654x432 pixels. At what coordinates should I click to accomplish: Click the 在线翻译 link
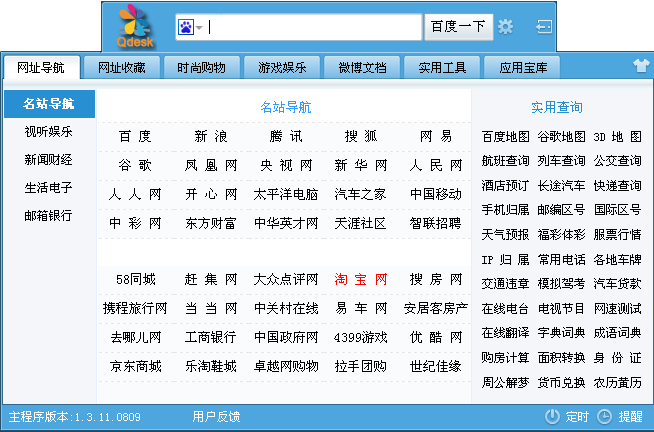coord(505,333)
